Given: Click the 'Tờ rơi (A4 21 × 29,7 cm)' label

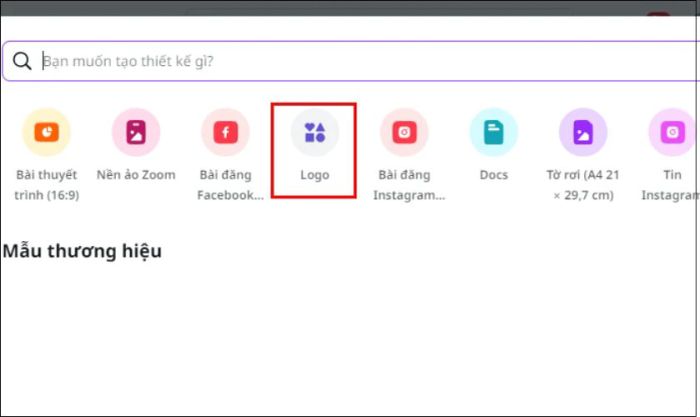Looking at the screenshot, I should click(583, 185).
